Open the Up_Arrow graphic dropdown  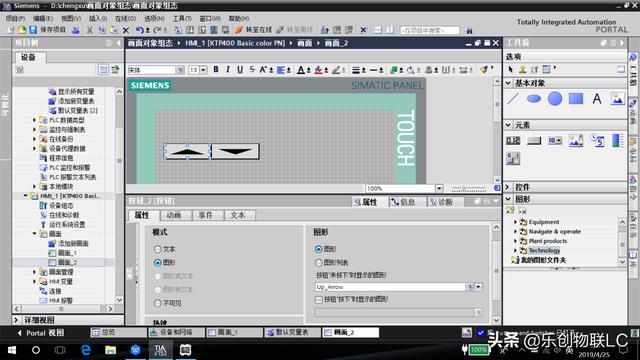478,287
